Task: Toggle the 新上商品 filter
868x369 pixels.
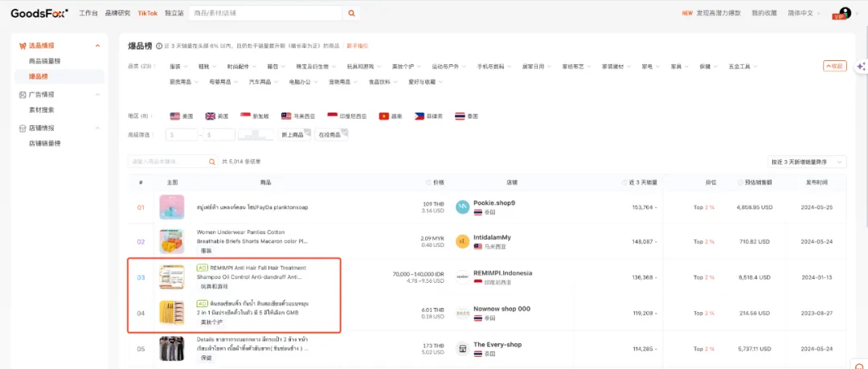Action: [x=294, y=134]
